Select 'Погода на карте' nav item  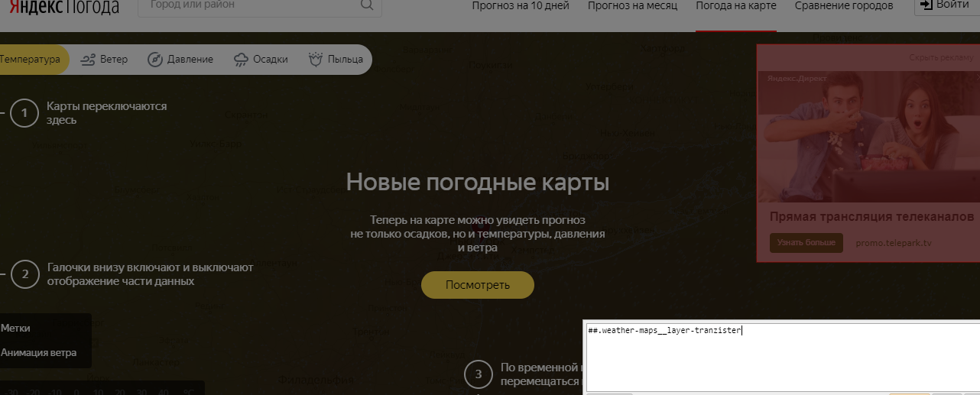tap(736, 5)
